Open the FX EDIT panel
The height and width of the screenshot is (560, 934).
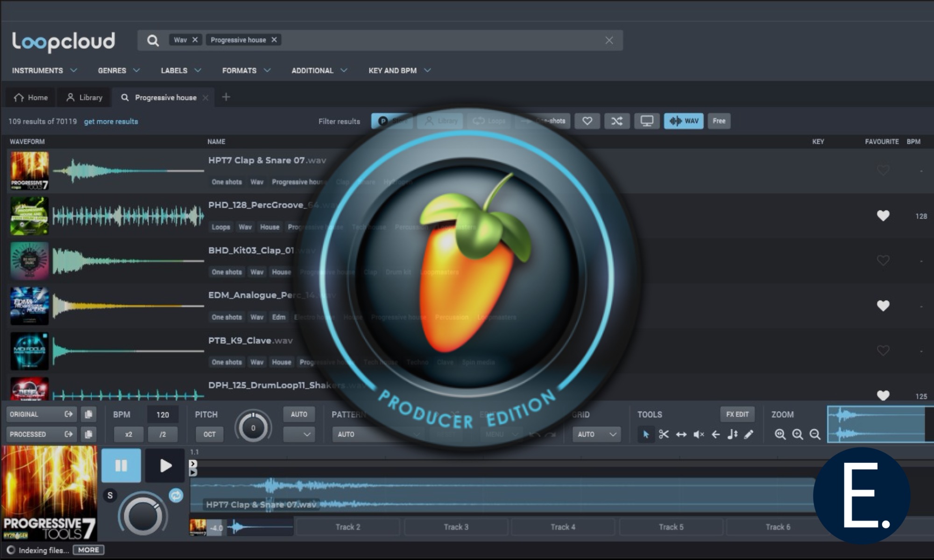[x=737, y=414]
